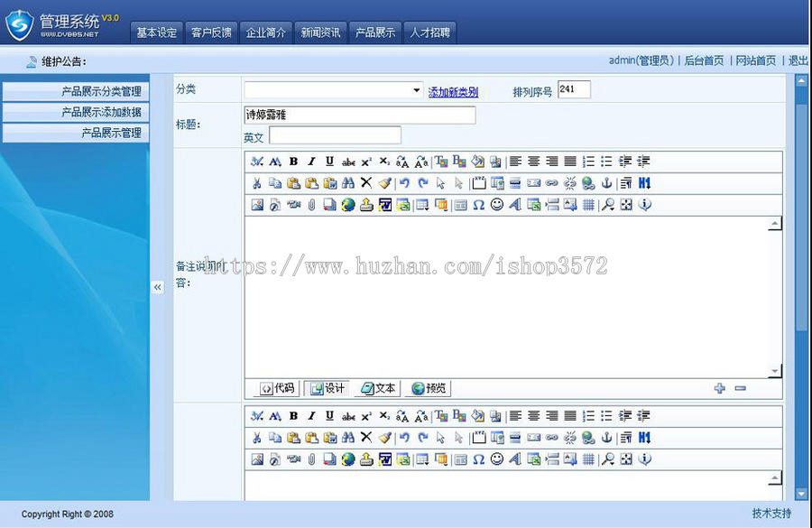Insert smiley in second editor toolbar
This screenshot has height=528, width=812.
tap(496, 459)
